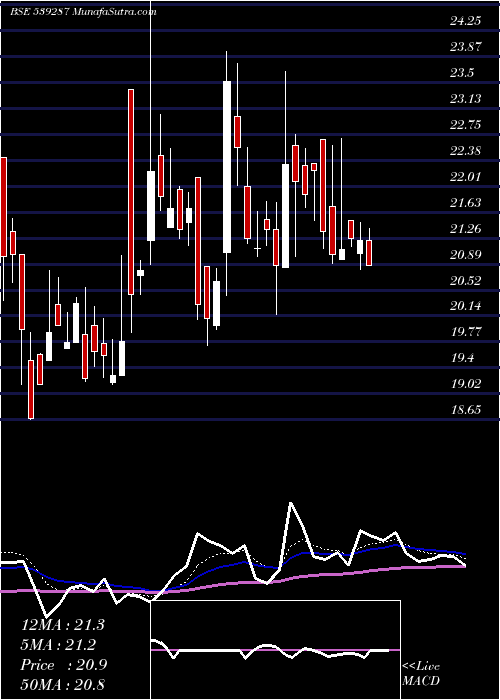Select the 19.02 price level label
Image resolution: width=500 pixels, height=700 pixels.
point(466,384)
